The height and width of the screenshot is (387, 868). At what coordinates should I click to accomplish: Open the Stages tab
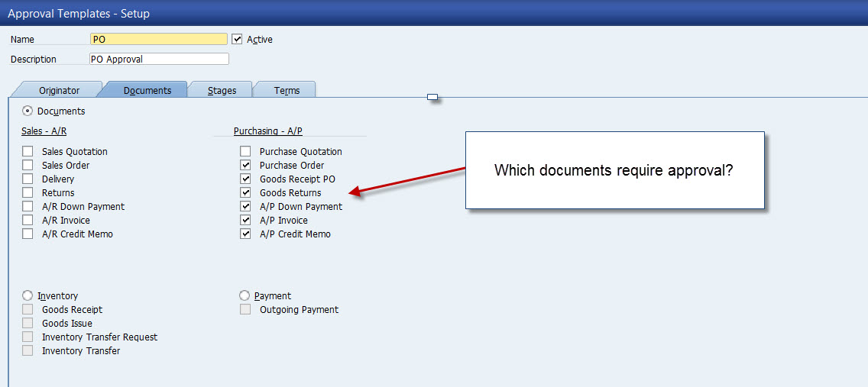coord(222,90)
